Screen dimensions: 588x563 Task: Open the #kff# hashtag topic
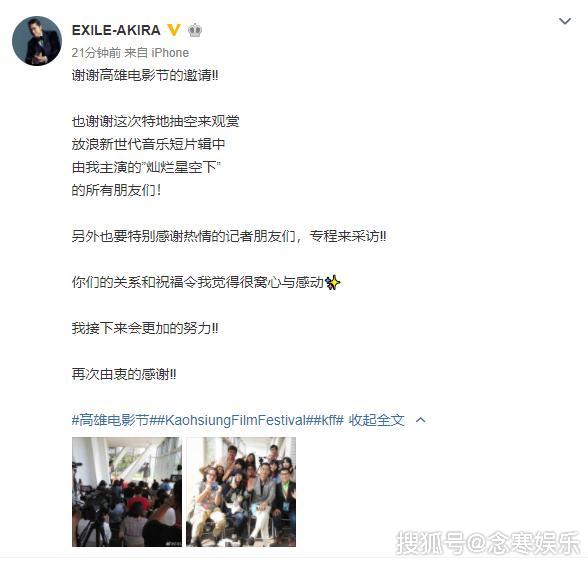[328, 420]
